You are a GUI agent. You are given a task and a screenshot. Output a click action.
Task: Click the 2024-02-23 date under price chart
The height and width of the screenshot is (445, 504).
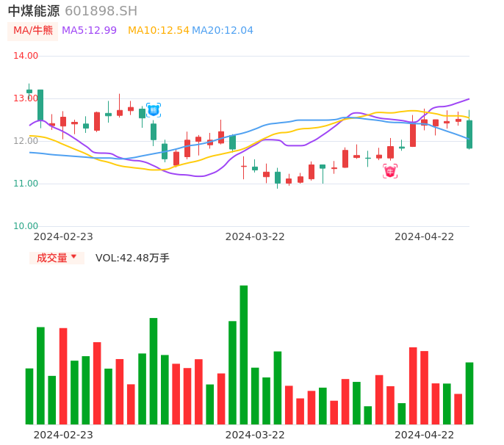coord(63,236)
